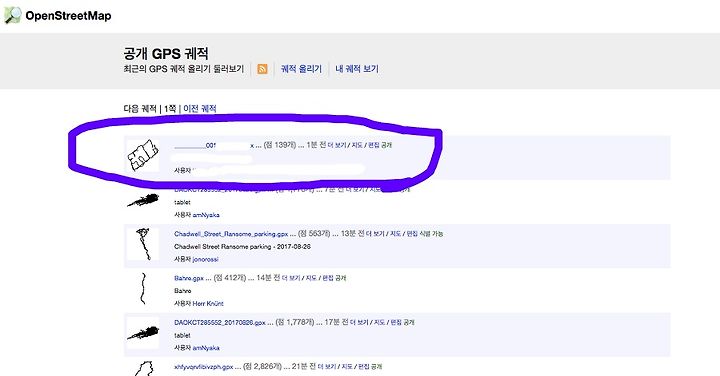Click '최근의 GPS 궤적 올리기 둘러보기' subtitle
This screenshot has height=376, width=720.
click(x=184, y=69)
